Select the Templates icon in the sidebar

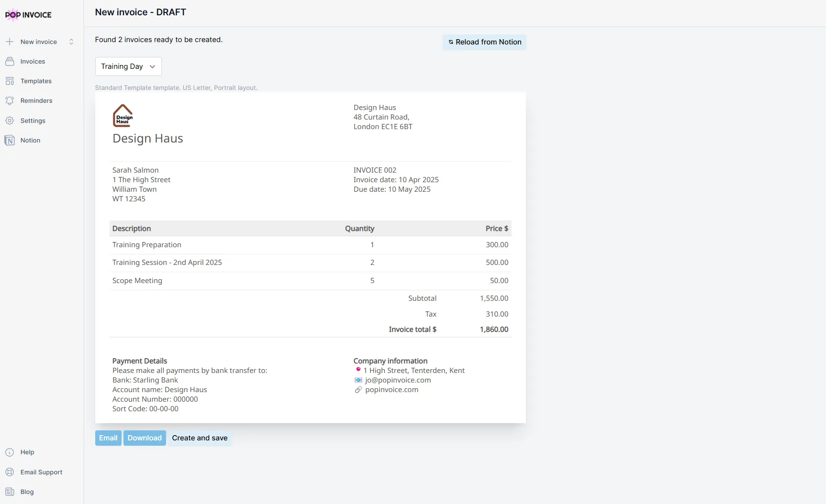10,81
